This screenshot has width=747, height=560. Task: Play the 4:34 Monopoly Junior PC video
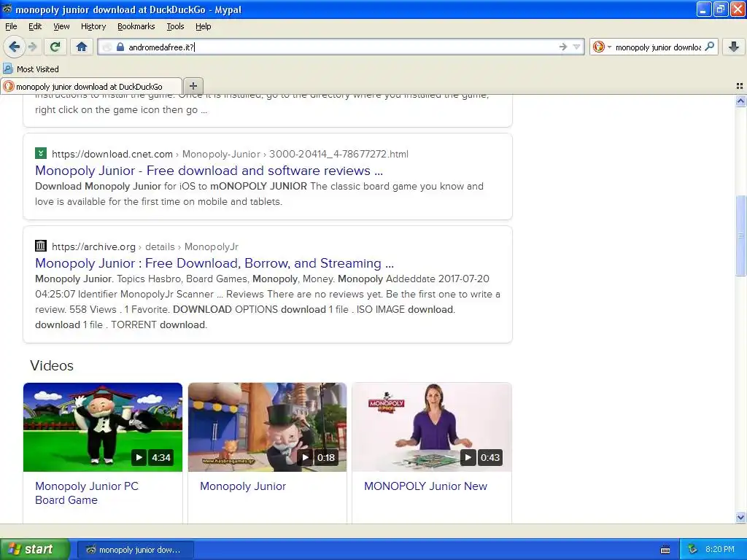(102, 427)
